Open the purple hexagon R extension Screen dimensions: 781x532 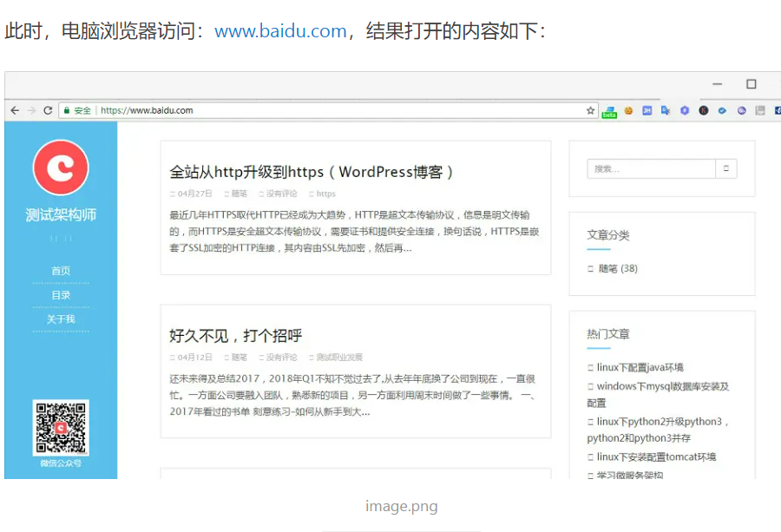pos(685,110)
